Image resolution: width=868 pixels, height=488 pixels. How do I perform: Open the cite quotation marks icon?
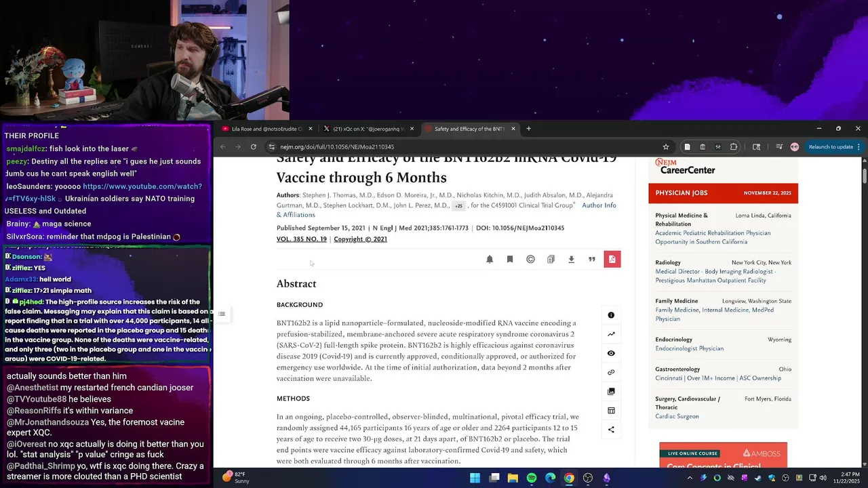592,259
